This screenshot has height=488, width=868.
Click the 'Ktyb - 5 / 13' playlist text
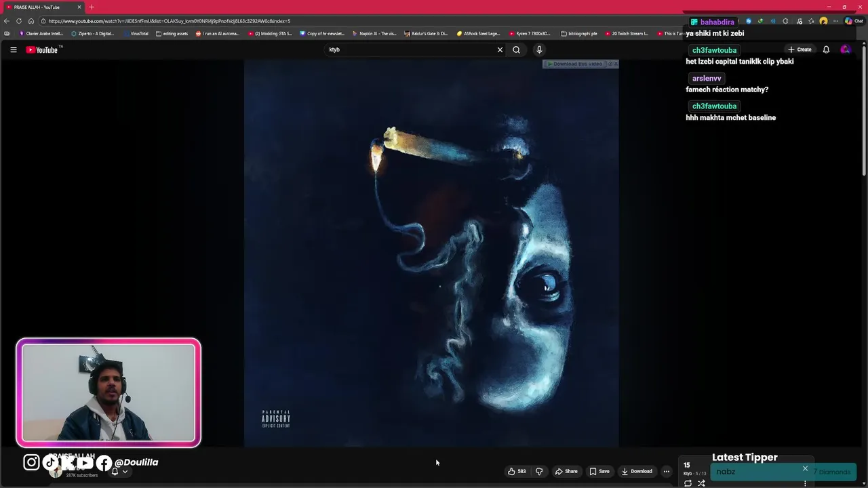pyautogui.click(x=694, y=474)
